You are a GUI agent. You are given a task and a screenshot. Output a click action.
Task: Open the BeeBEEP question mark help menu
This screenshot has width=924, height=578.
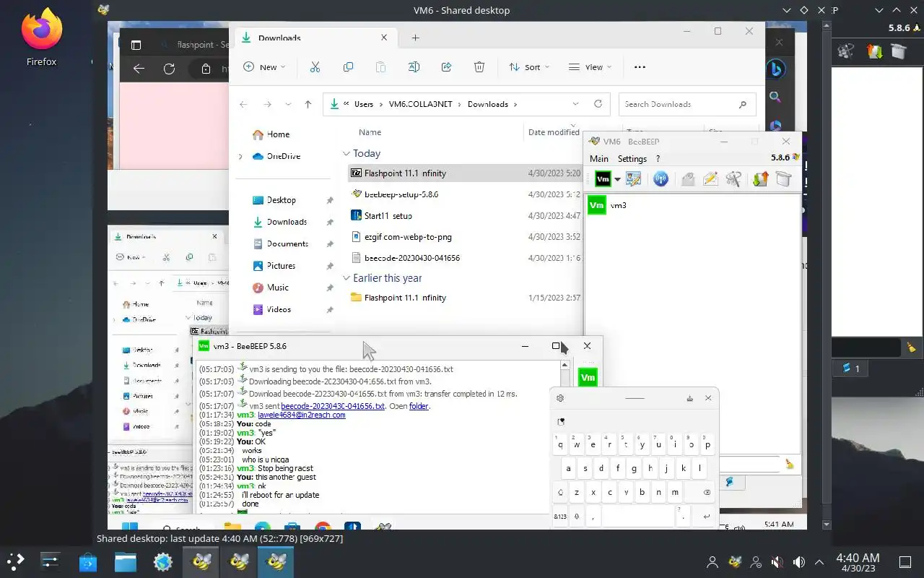pyautogui.click(x=658, y=158)
